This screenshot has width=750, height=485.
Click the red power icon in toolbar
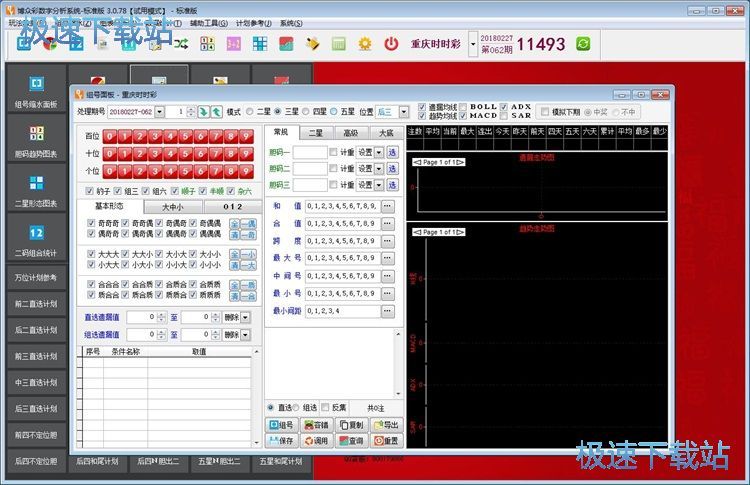click(x=391, y=44)
